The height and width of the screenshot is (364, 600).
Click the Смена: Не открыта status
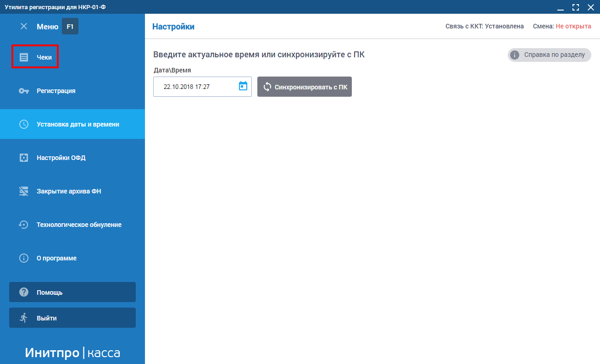[x=562, y=26]
